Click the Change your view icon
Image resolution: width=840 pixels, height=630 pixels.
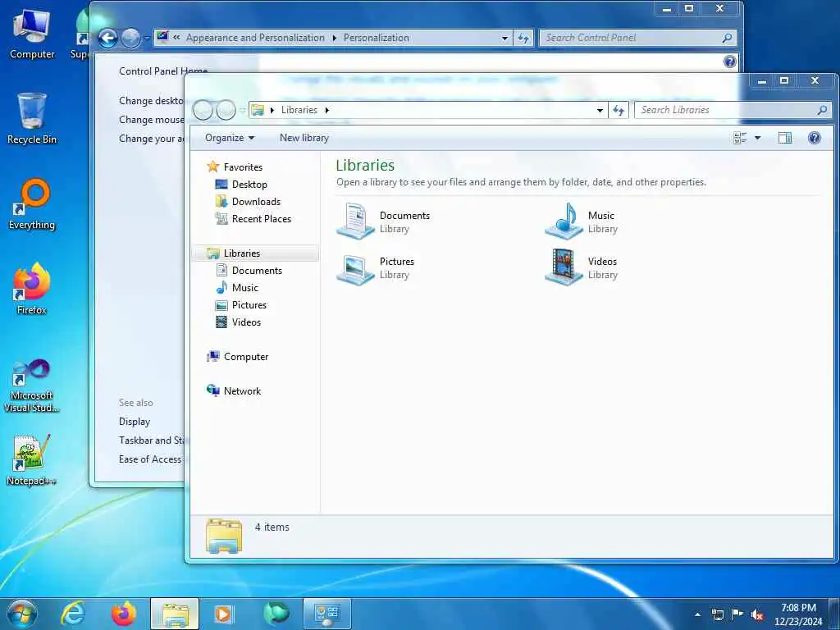point(740,138)
